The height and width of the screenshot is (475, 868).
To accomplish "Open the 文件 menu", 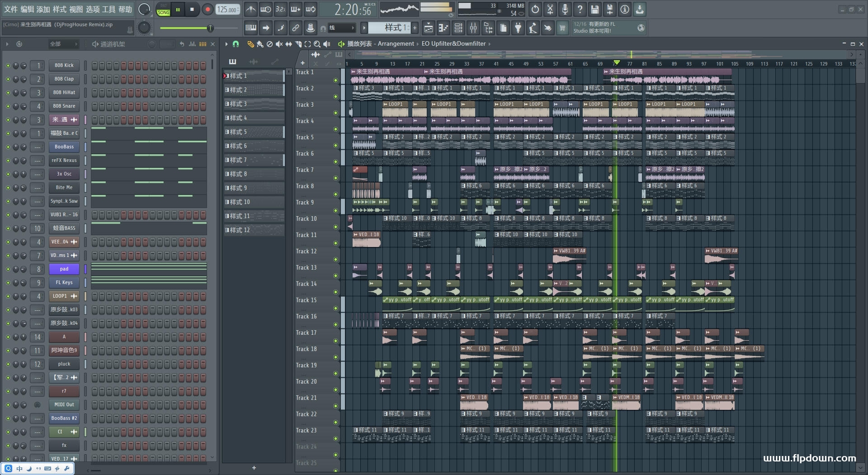I will (x=10, y=9).
